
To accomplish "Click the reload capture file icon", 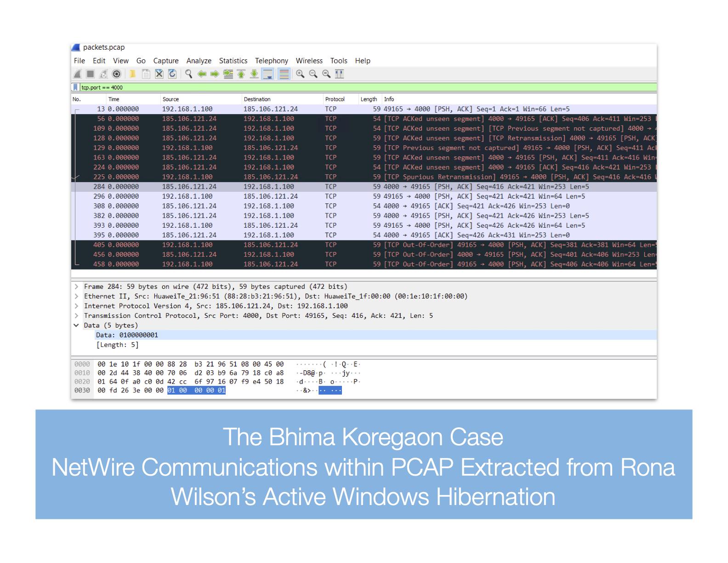I will coord(172,74).
